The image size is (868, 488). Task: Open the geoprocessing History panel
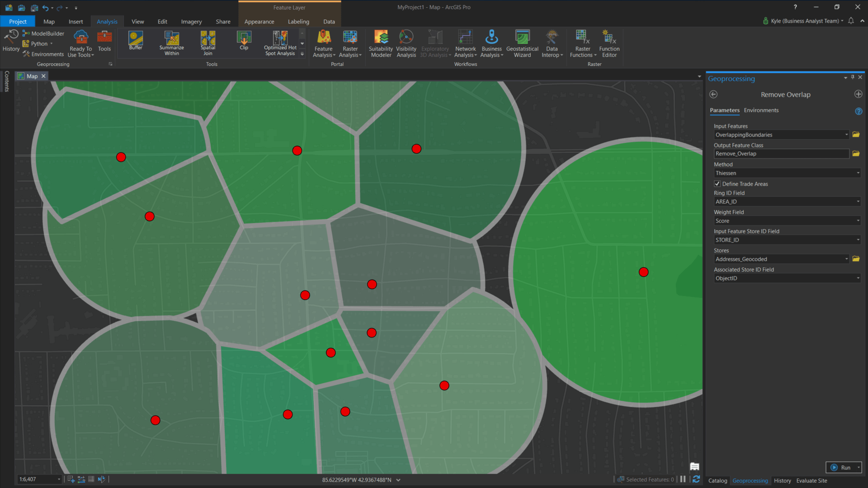[x=10, y=43]
